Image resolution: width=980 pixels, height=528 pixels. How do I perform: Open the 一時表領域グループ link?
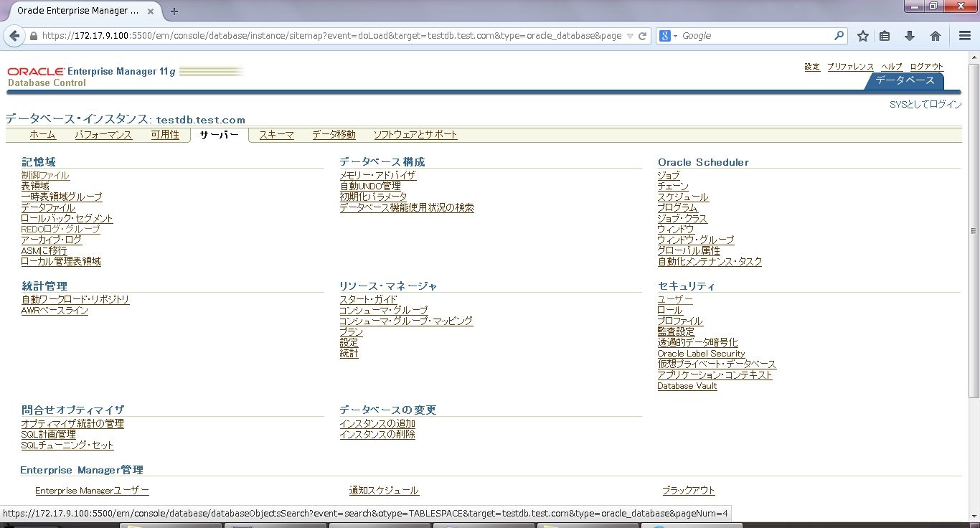62,197
